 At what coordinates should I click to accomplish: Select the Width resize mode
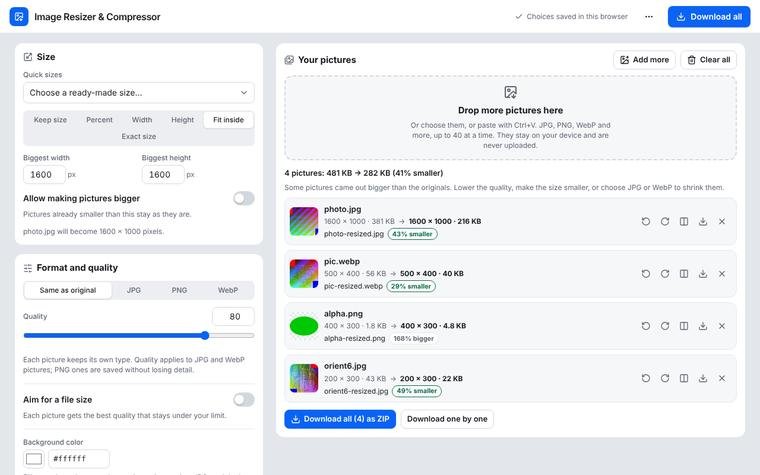pos(142,120)
